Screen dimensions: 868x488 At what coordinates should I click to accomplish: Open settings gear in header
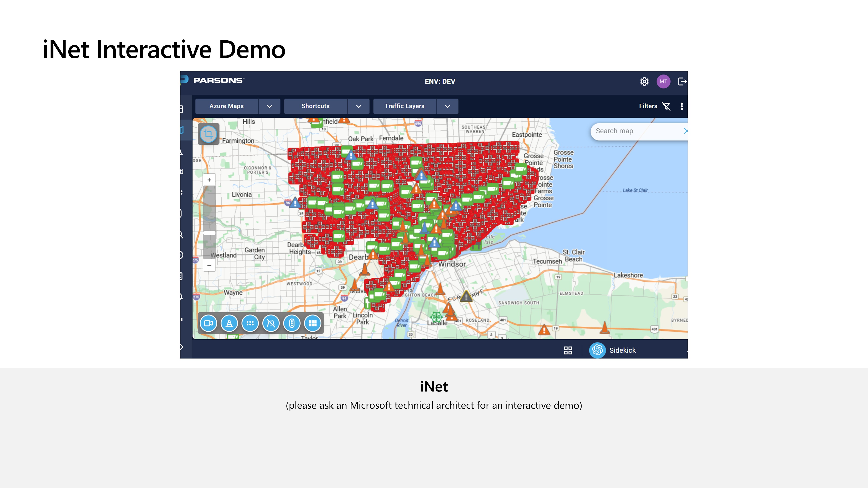pos(644,82)
